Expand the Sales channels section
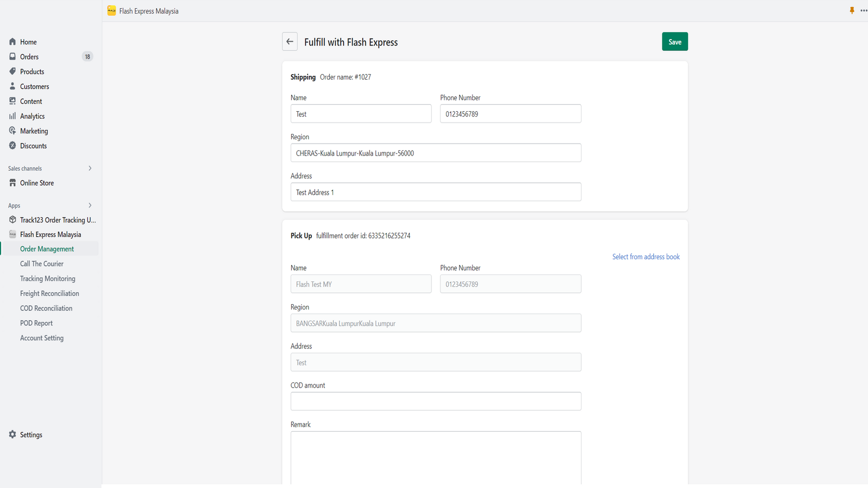Image resolution: width=868 pixels, height=488 pixels. pyautogui.click(x=90, y=168)
